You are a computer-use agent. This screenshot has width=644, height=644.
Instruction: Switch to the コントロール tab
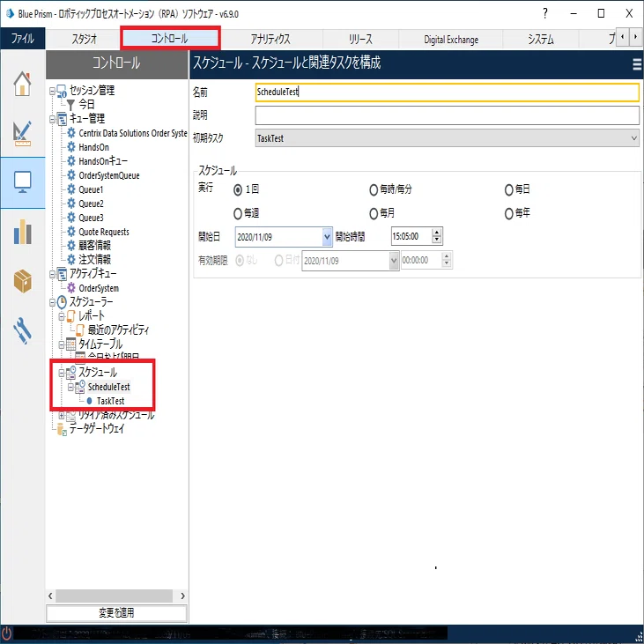pyautogui.click(x=170, y=39)
